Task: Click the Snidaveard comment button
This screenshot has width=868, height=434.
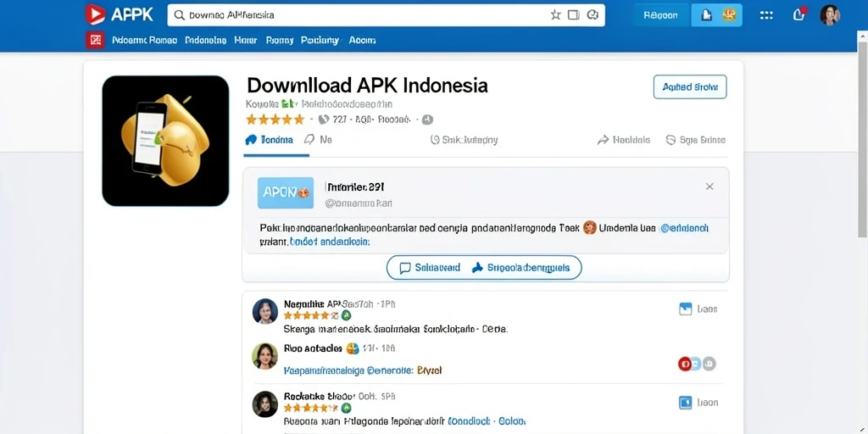Action: click(x=430, y=268)
